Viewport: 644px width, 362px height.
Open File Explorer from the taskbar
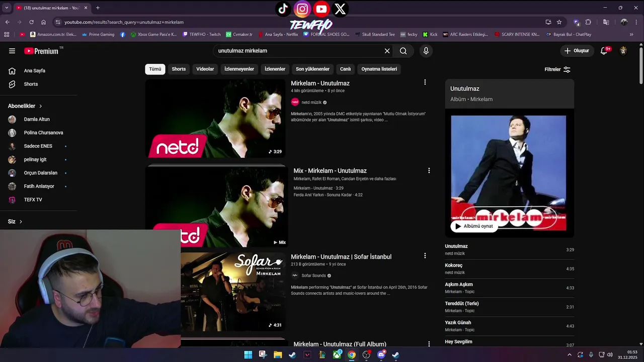tap(278, 355)
